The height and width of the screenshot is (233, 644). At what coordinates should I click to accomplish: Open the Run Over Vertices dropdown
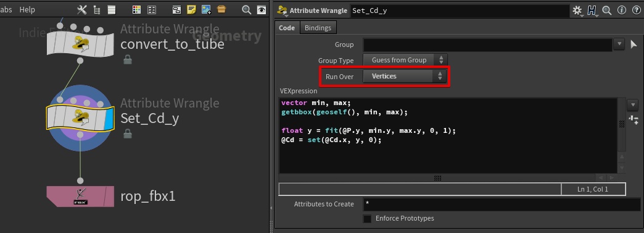[405, 76]
